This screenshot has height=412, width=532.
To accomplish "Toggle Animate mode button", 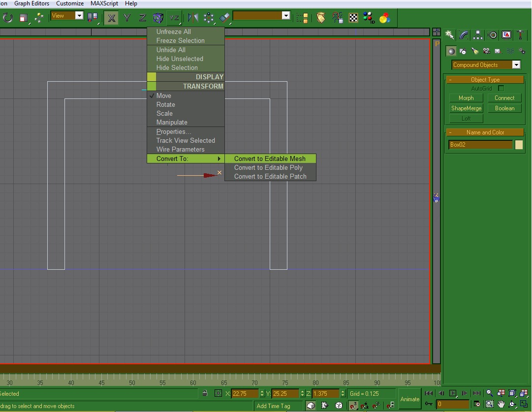I will [409, 399].
